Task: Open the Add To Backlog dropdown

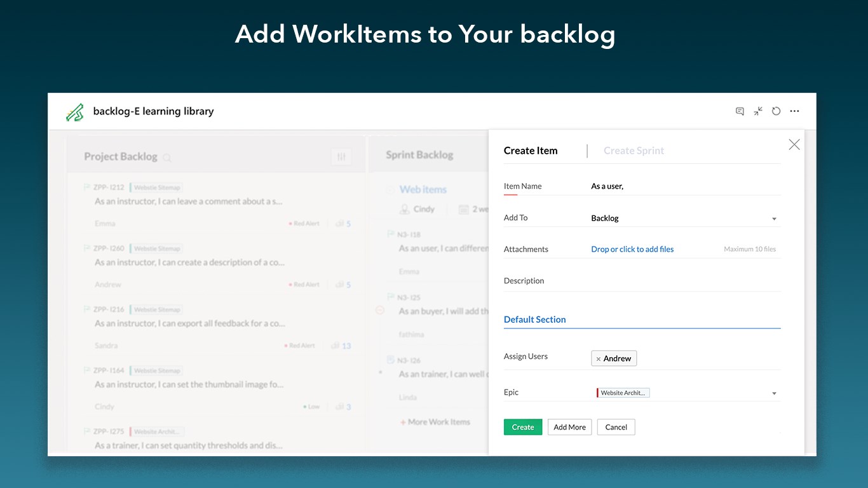Action: click(685, 218)
